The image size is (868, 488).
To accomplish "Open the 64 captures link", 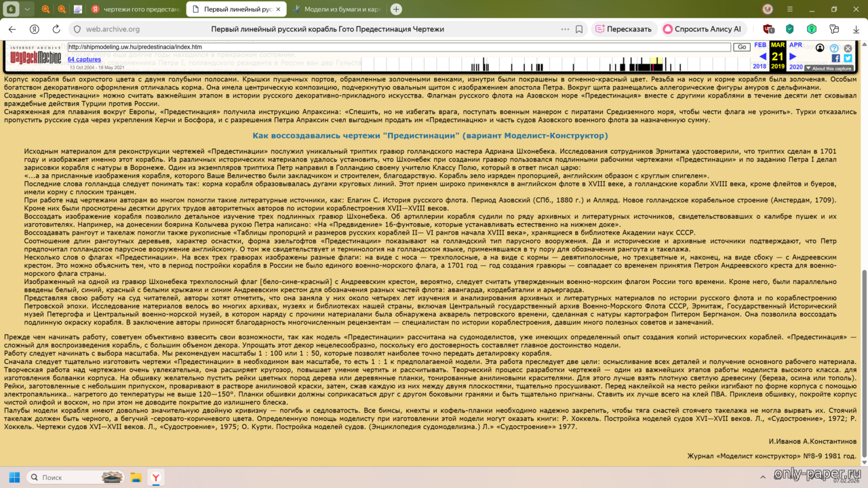I will tap(84, 60).
